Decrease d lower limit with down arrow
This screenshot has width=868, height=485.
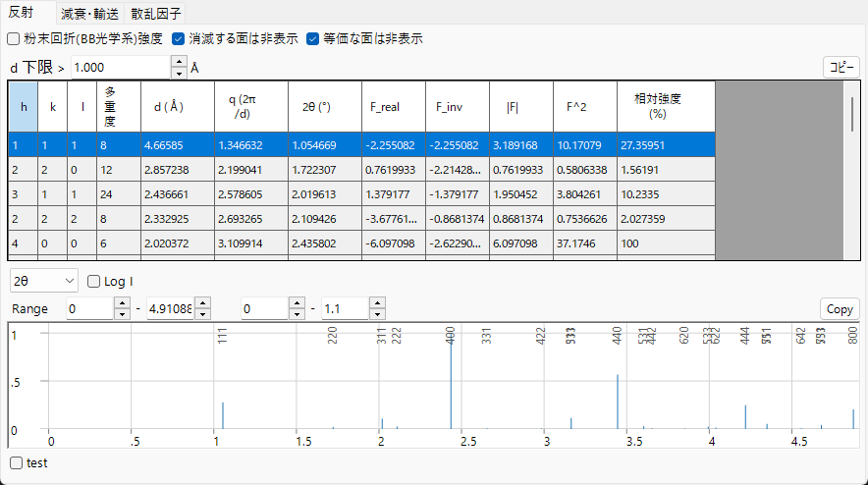click(x=179, y=73)
